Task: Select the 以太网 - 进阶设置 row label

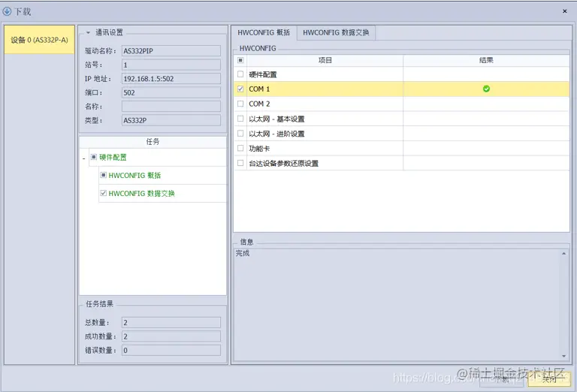Action: (276, 134)
